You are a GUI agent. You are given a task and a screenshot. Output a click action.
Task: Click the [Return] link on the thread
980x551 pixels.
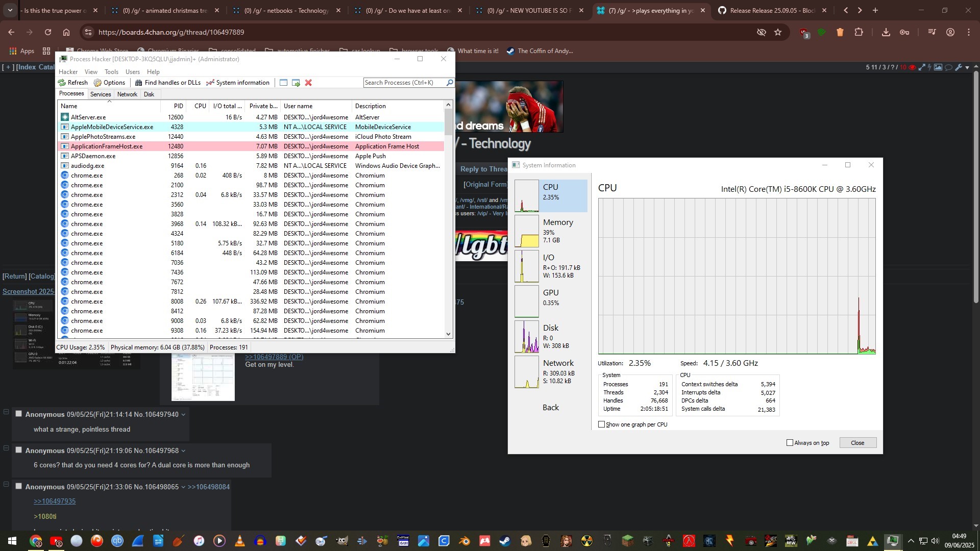14,277
